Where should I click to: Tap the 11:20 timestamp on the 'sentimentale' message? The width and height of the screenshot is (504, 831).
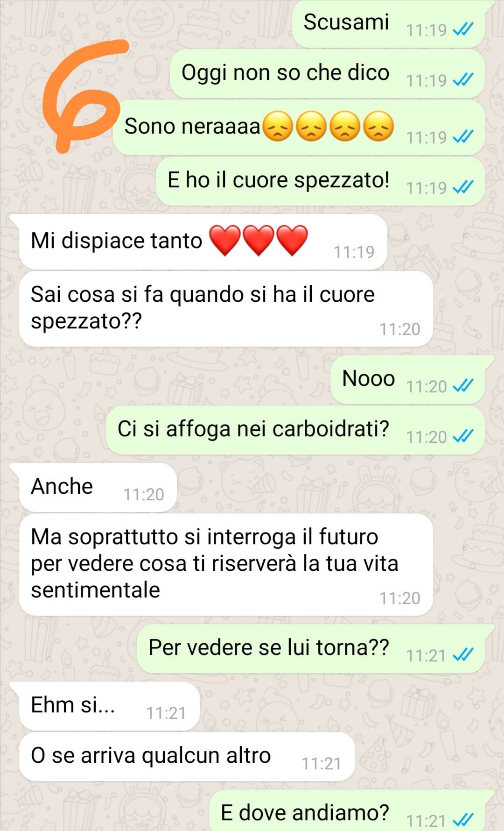[x=400, y=598]
